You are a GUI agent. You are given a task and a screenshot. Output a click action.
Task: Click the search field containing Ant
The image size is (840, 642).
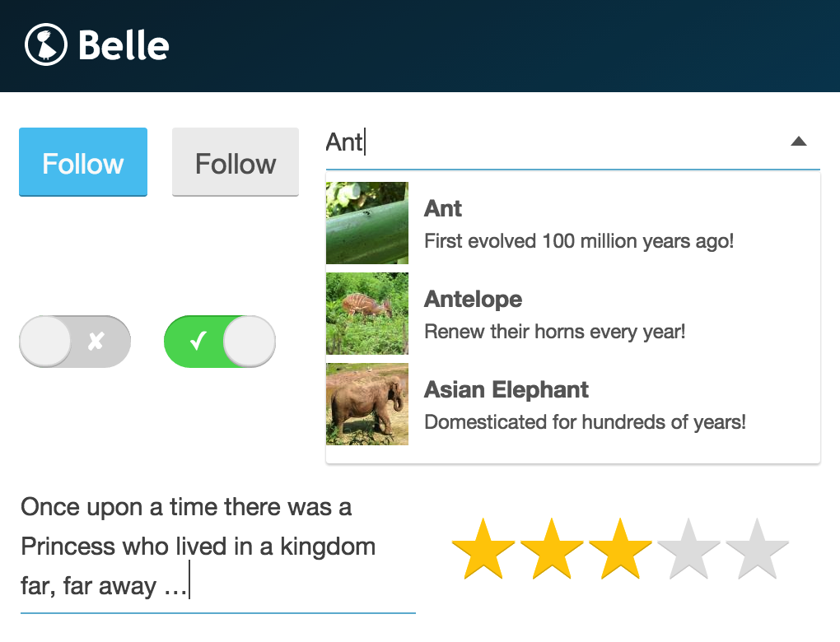click(x=494, y=142)
